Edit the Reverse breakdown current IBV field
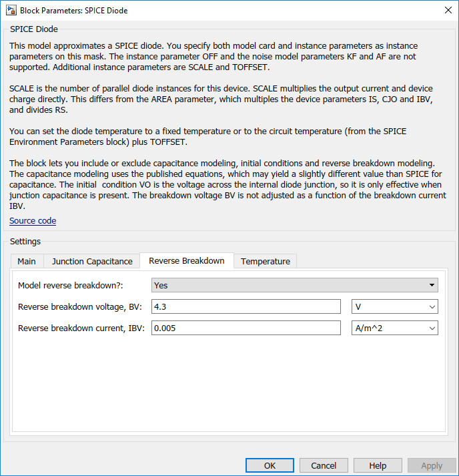The image size is (459, 476). click(246, 328)
